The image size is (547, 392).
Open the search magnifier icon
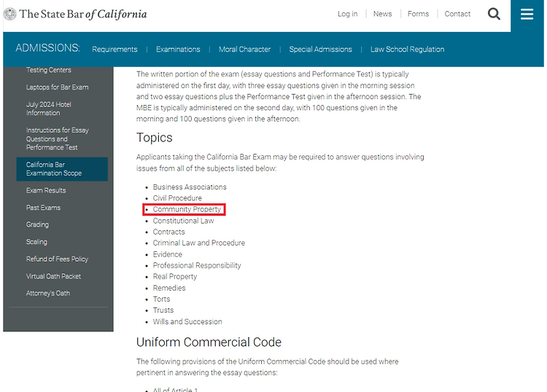[494, 14]
